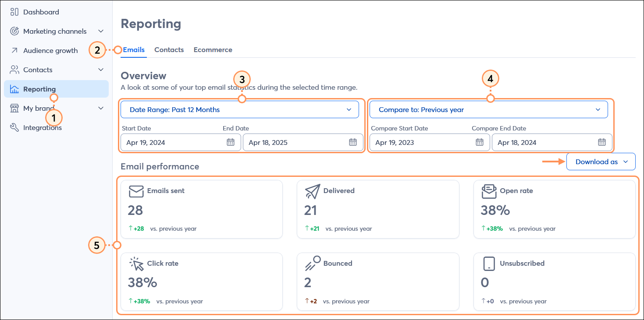Image resolution: width=644 pixels, height=320 pixels.
Task: Click the Unsubscribed value 0
Action: click(485, 283)
